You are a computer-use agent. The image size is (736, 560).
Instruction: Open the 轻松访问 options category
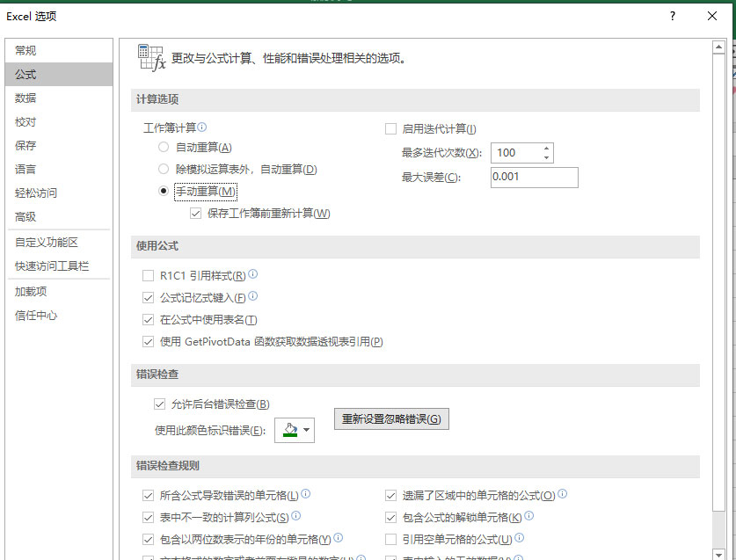pyautogui.click(x=59, y=193)
